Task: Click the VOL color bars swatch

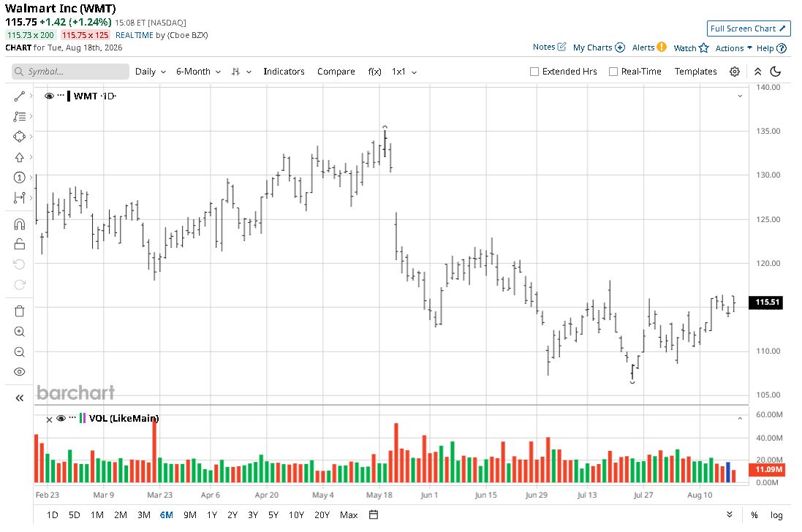Action: pos(83,418)
